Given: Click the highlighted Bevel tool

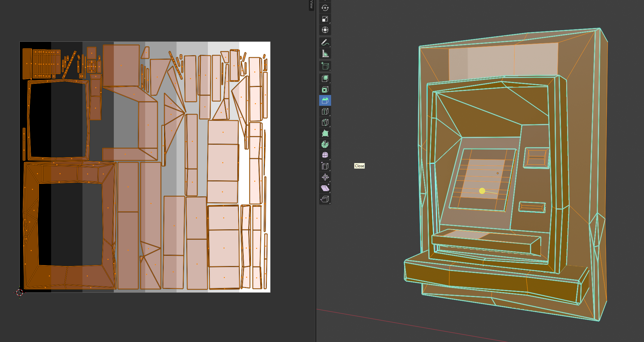Looking at the screenshot, I should (x=325, y=100).
